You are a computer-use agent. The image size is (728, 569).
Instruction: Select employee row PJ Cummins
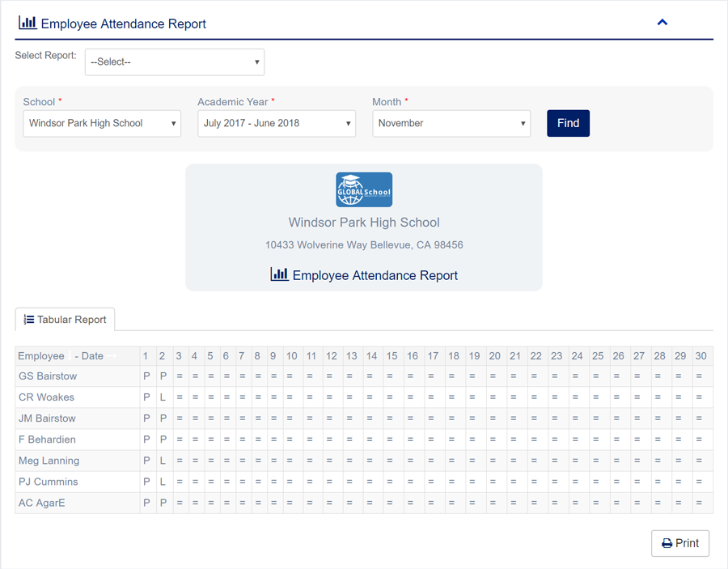click(364, 482)
